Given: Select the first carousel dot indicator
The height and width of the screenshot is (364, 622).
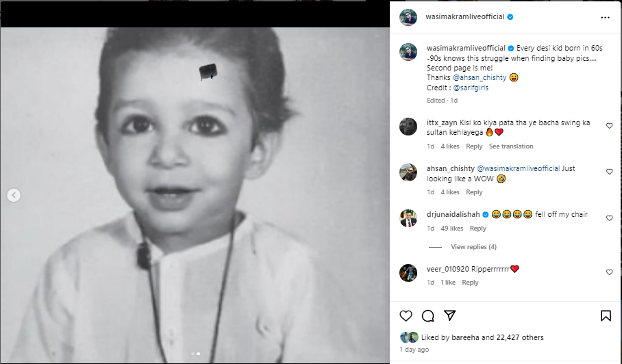Looking at the screenshot, I should point(192,354).
